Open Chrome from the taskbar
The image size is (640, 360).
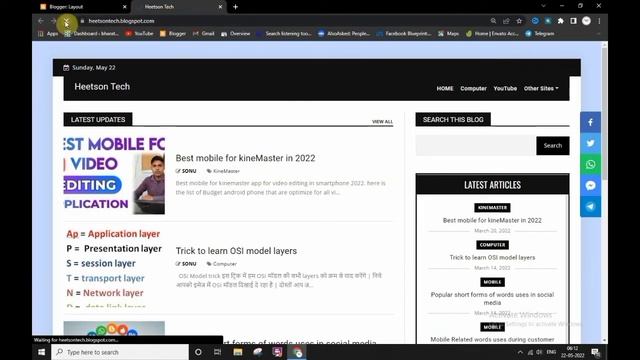coord(298,352)
